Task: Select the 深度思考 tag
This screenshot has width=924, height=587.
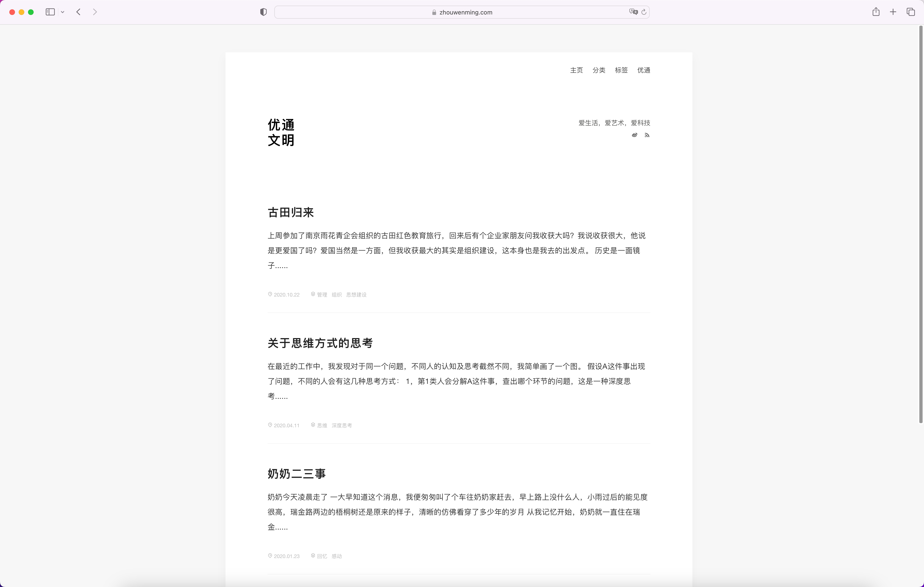Action: (x=342, y=425)
